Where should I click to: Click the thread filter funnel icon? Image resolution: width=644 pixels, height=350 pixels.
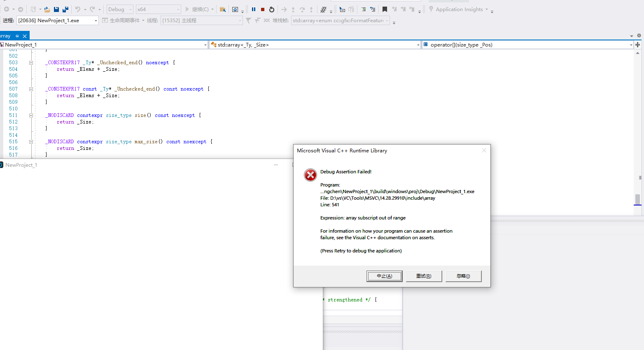(248, 20)
